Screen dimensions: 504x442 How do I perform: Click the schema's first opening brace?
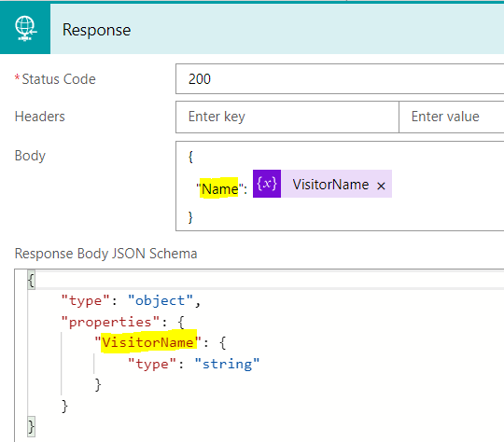click(31, 280)
